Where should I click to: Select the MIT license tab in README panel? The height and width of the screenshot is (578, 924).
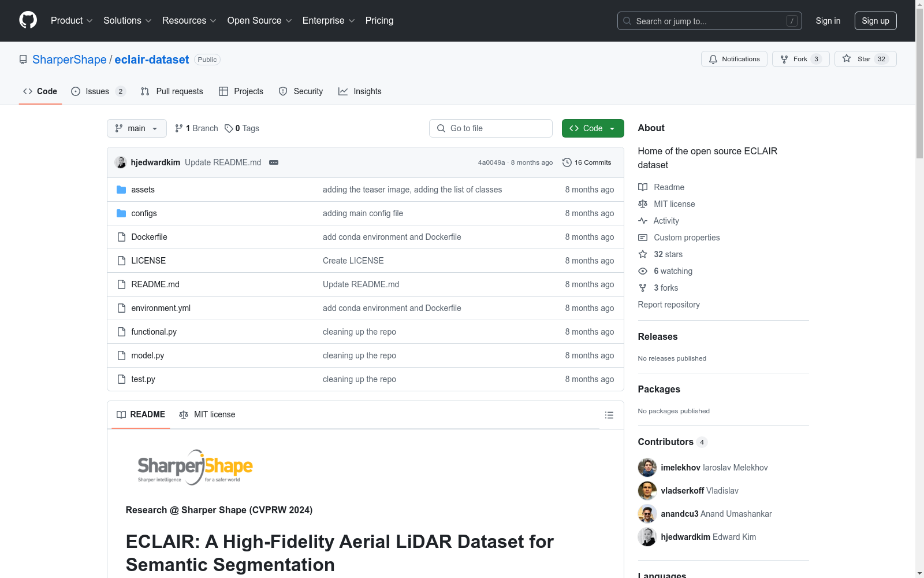click(x=207, y=414)
